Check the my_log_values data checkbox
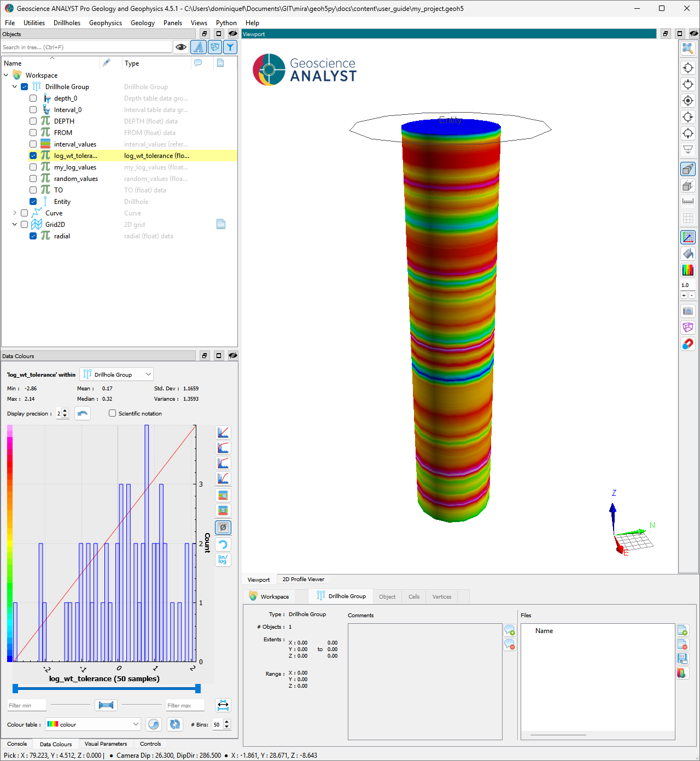The image size is (700, 761). click(33, 167)
